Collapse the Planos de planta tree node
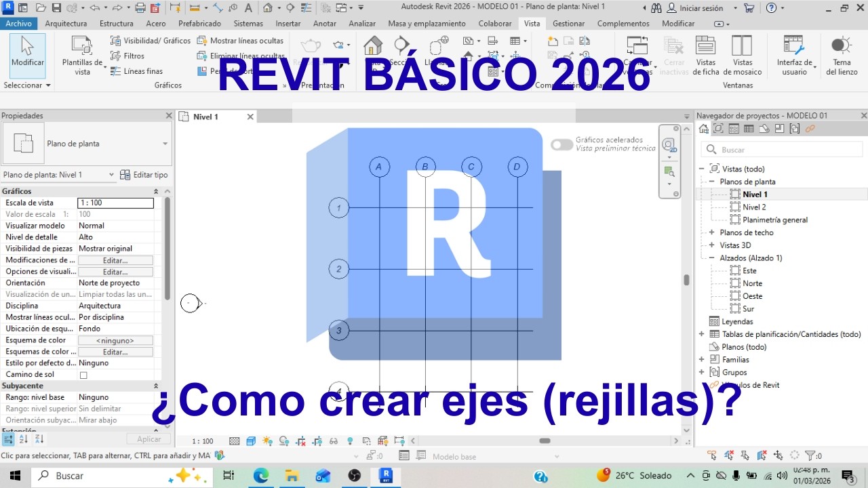The width and height of the screenshot is (868, 488). pos(712,182)
